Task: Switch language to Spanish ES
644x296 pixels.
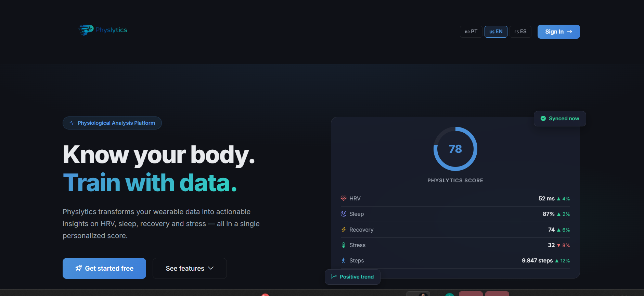Action: (x=520, y=32)
